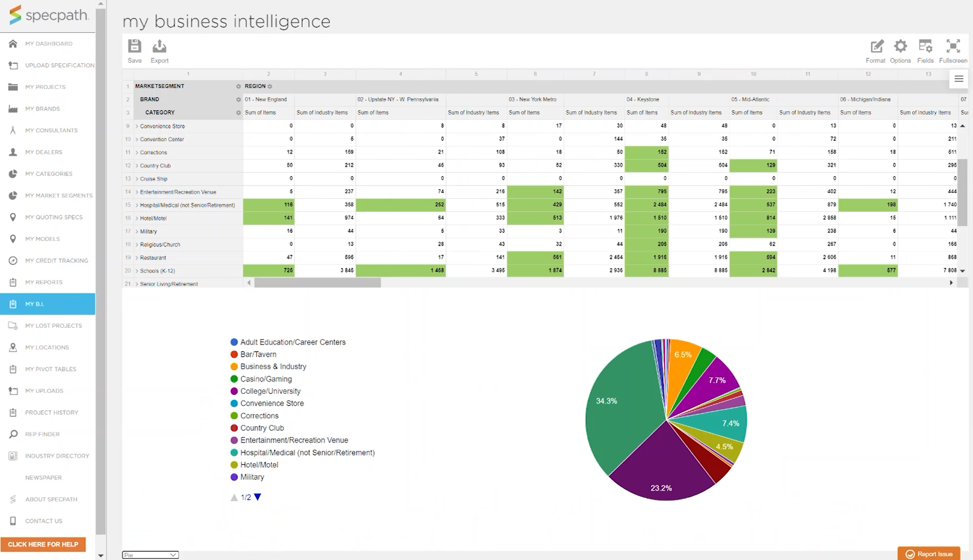Open the Pie chart type dropdown

click(x=150, y=555)
